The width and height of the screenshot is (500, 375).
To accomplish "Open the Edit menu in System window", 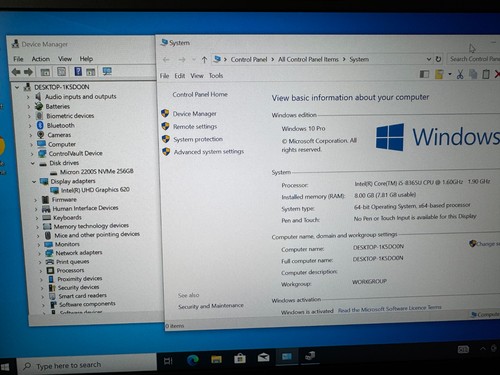I will coord(180,76).
